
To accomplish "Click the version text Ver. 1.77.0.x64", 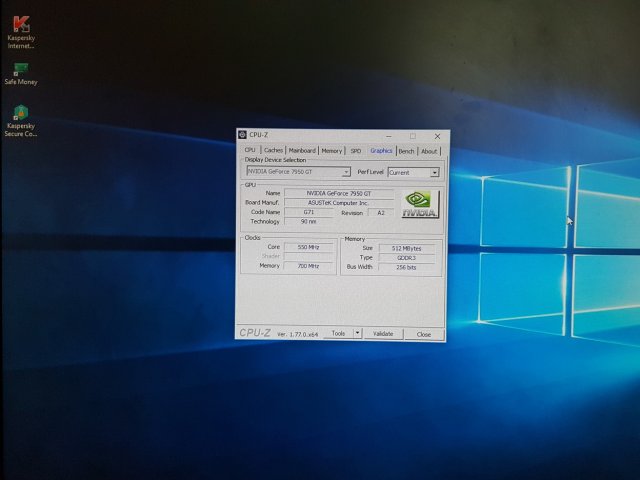I will [x=298, y=334].
